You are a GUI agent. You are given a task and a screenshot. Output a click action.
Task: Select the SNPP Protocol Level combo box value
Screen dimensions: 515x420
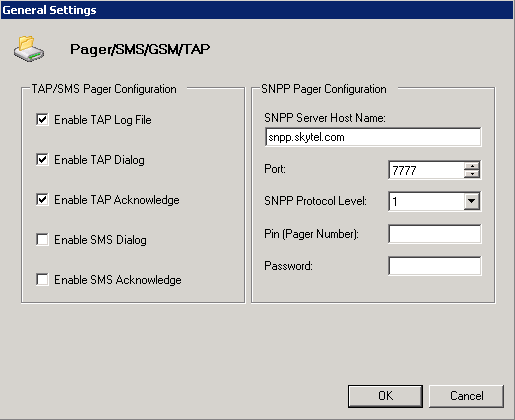tap(426, 201)
